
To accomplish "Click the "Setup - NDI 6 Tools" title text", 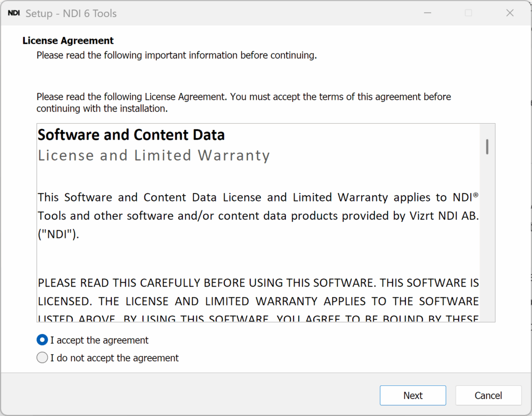I will [71, 14].
